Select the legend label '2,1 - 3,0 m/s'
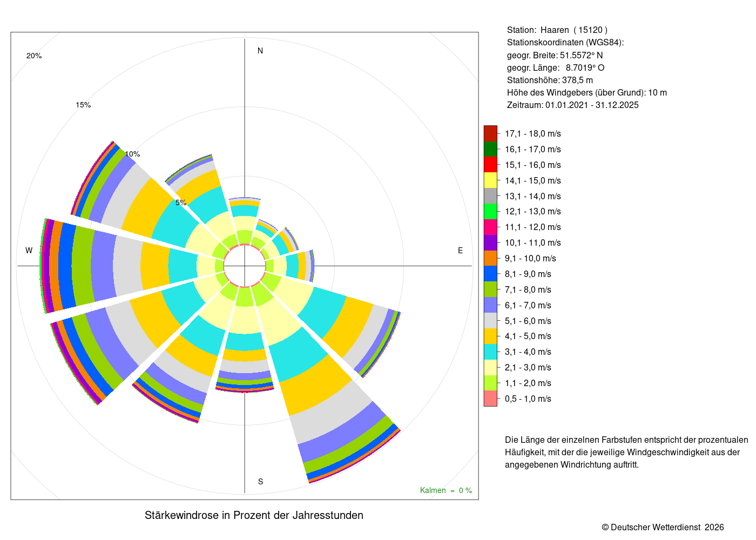This screenshot has width=756, height=540. point(528,368)
